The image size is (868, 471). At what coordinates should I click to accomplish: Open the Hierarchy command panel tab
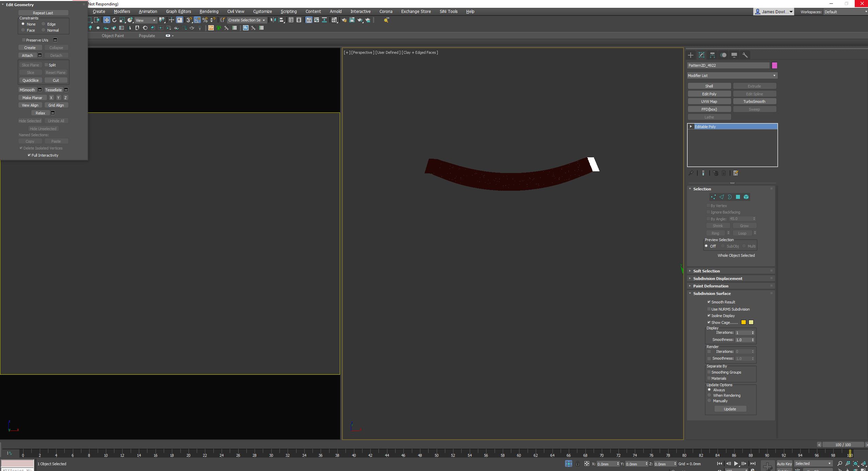[x=712, y=55]
